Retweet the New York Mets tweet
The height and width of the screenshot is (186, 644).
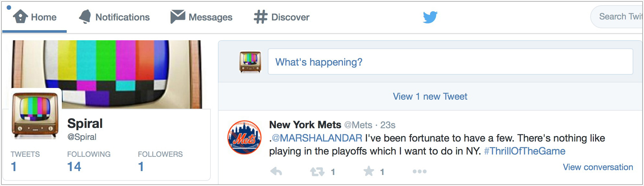pos(317,171)
